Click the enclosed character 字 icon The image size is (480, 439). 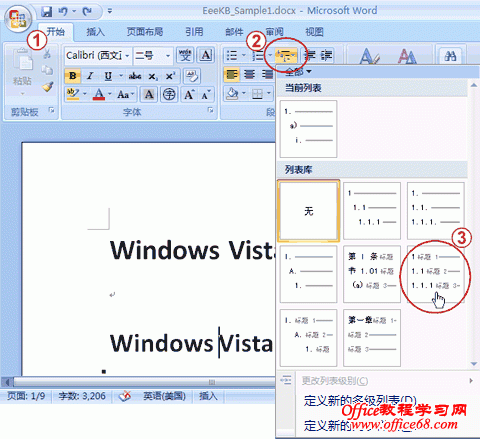[169, 94]
